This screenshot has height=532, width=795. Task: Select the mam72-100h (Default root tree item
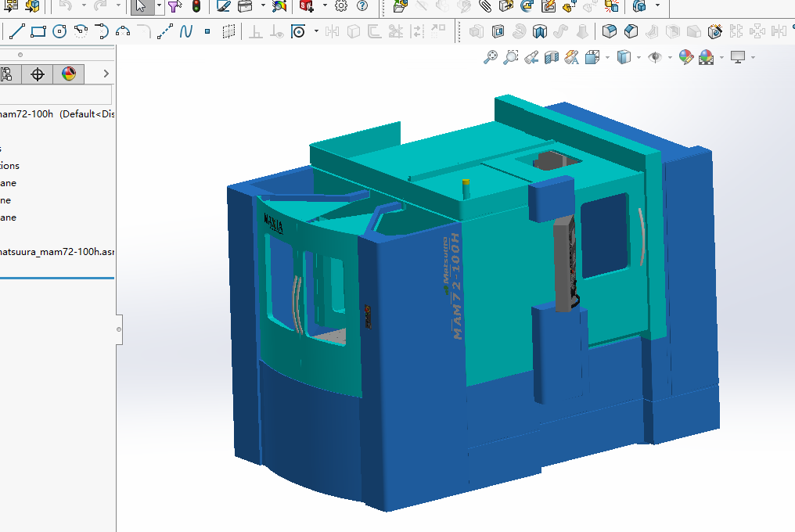click(57, 114)
